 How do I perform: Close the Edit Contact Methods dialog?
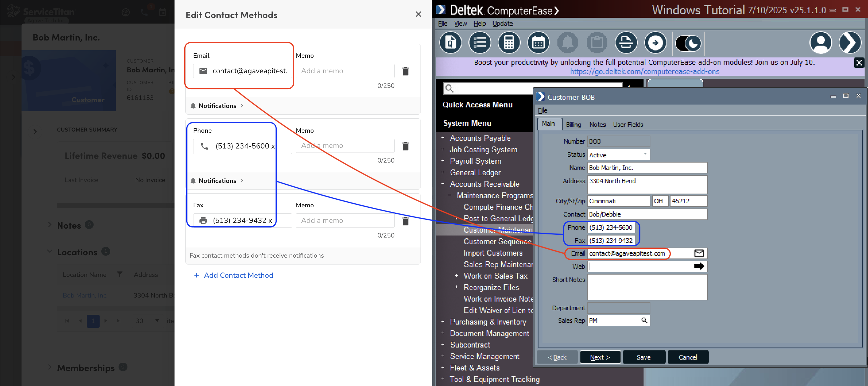(418, 14)
